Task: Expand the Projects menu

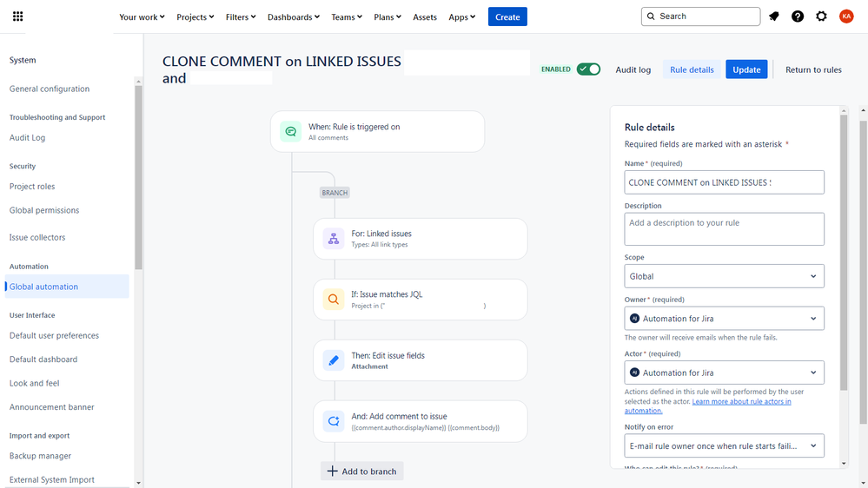Action: pos(195,17)
